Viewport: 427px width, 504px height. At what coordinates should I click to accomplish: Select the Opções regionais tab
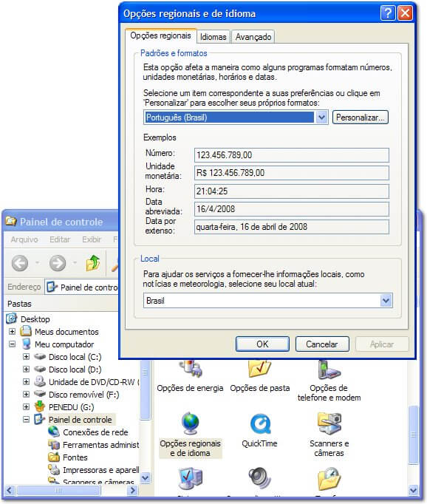[x=160, y=35]
